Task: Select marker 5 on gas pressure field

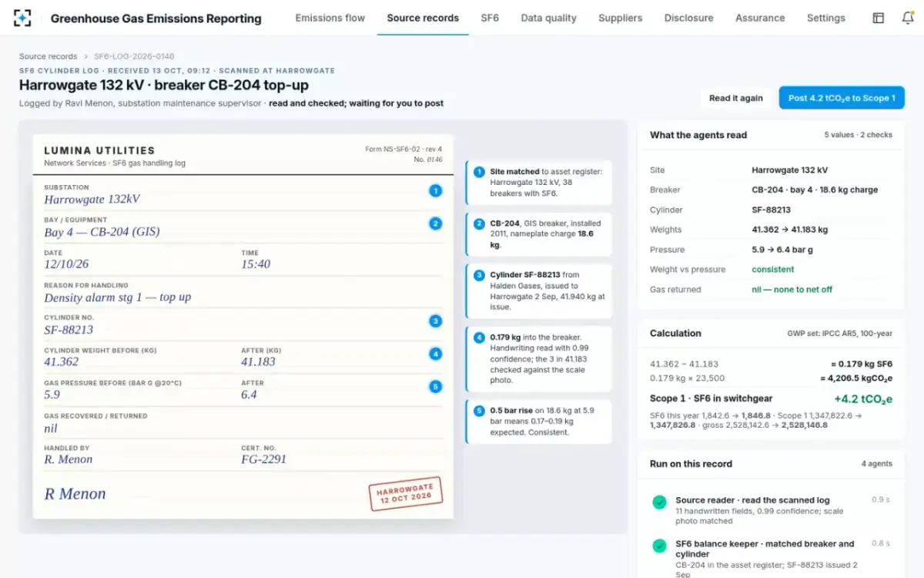Action: [436, 387]
